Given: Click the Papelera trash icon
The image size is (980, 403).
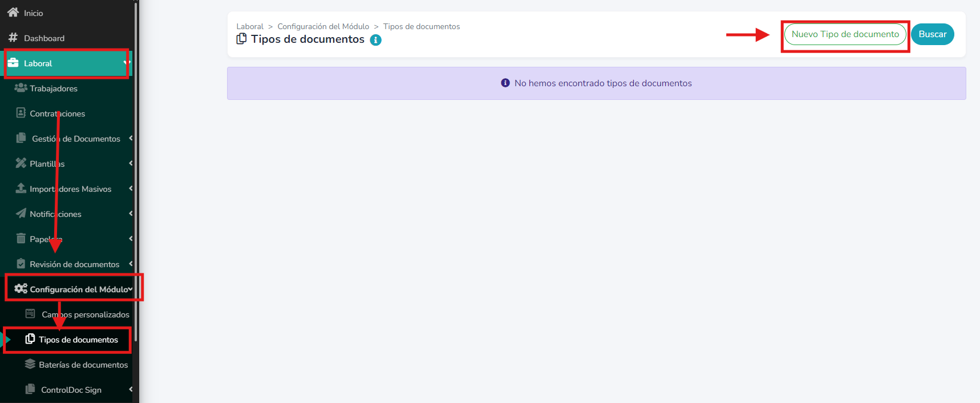Looking at the screenshot, I should pos(21,238).
